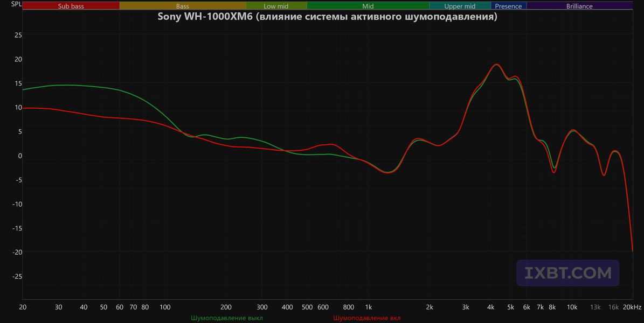Screen dimensions: 644x323
Task: Click the 25 dB axis label
Action: click(x=18, y=36)
